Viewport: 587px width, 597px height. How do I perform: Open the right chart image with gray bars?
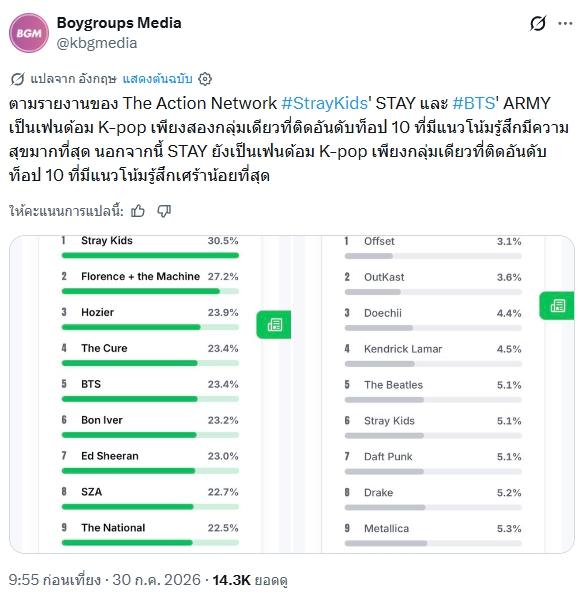point(434,394)
